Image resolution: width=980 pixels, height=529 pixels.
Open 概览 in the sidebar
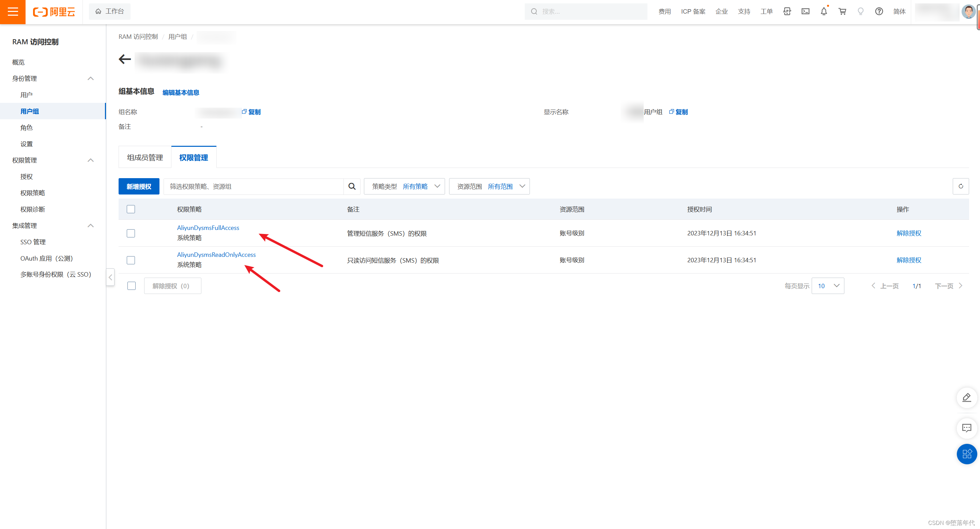[x=18, y=62]
